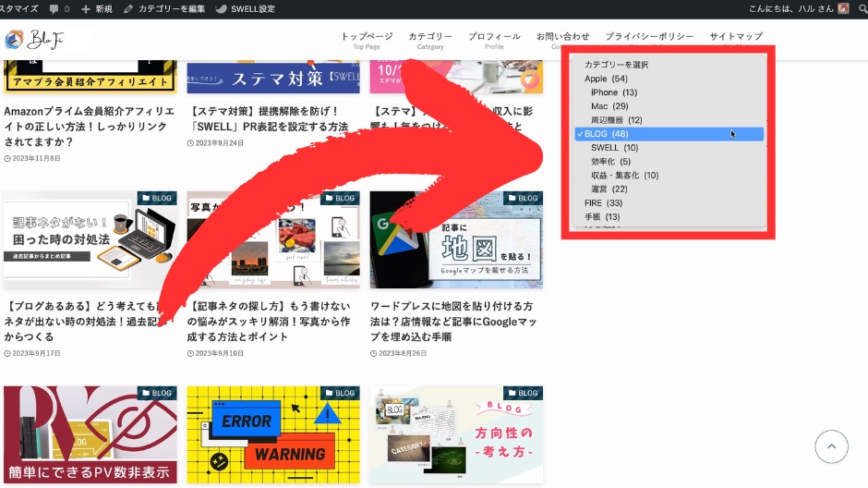
Task: Click the BLOG tag on 記事ネタがない card
Action: click(x=157, y=198)
